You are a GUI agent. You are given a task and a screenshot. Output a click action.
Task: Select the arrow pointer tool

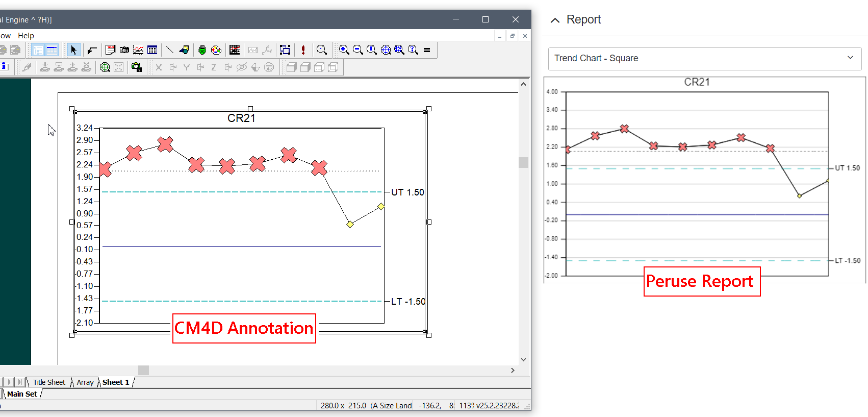73,50
